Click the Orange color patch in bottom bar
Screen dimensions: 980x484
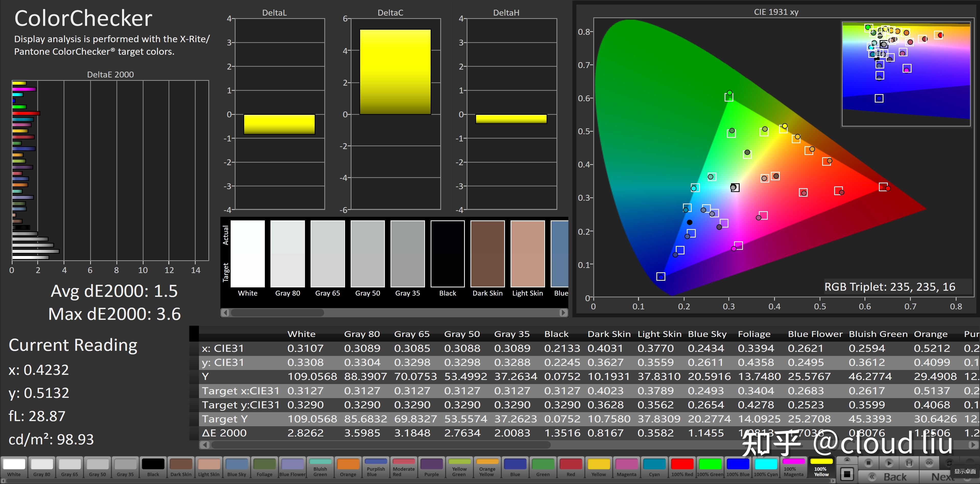(x=353, y=472)
